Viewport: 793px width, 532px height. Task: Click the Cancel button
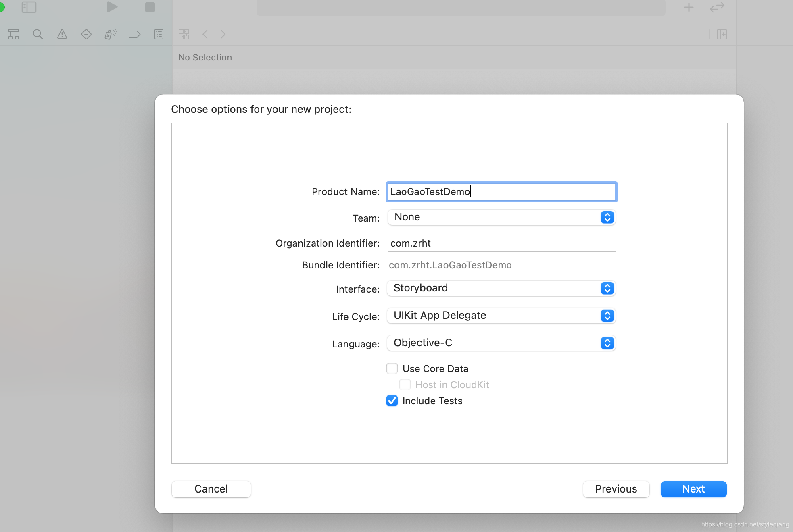(x=211, y=489)
